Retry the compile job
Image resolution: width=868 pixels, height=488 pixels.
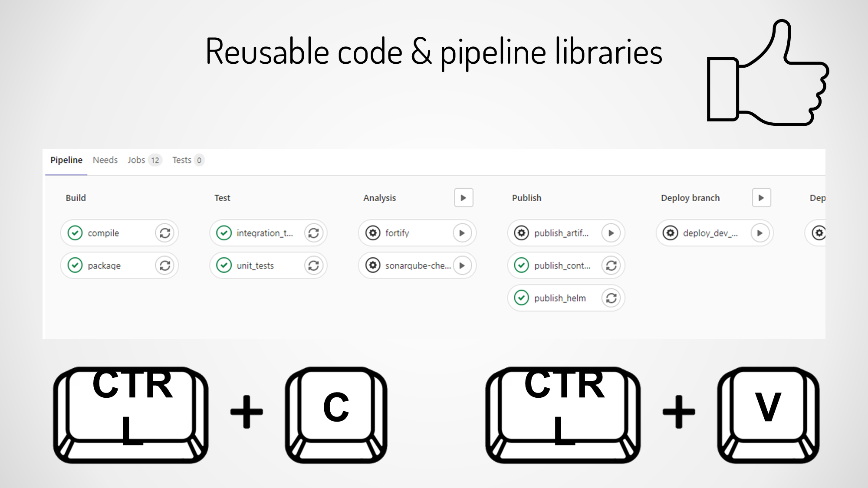[x=165, y=233]
